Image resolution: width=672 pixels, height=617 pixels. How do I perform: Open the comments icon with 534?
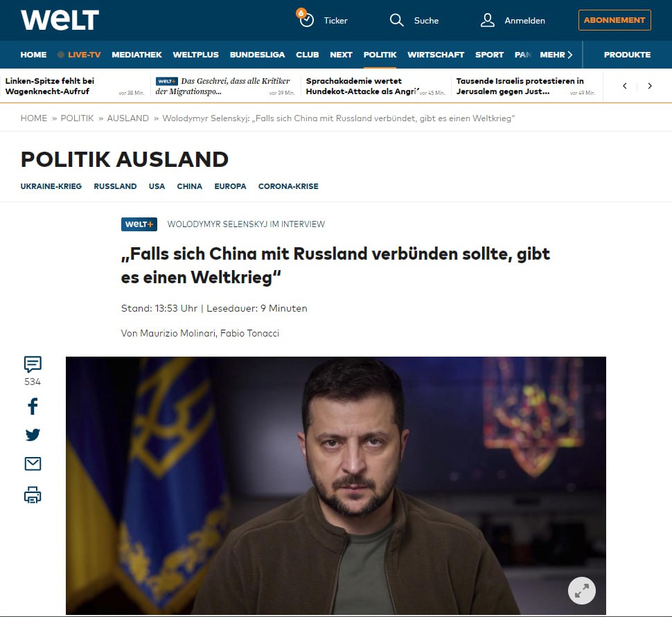pyautogui.click(x=33, y=364)
